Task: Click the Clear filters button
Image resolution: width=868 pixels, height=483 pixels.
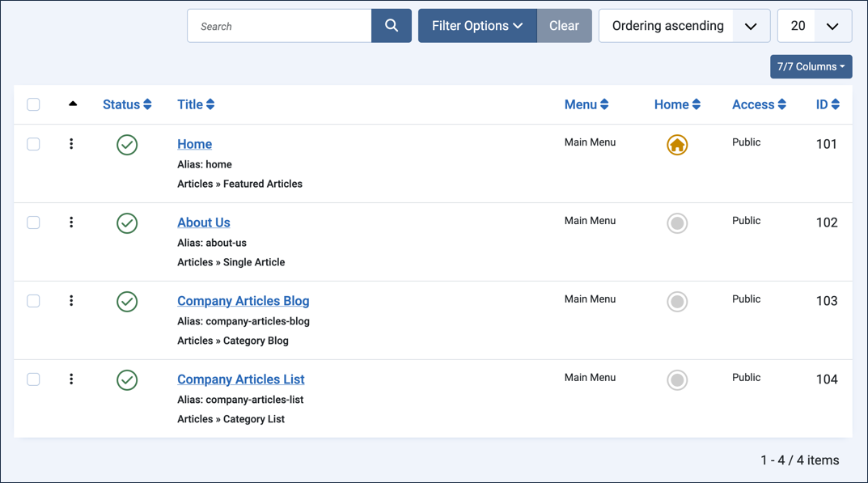Action: (x=564, y=25)
